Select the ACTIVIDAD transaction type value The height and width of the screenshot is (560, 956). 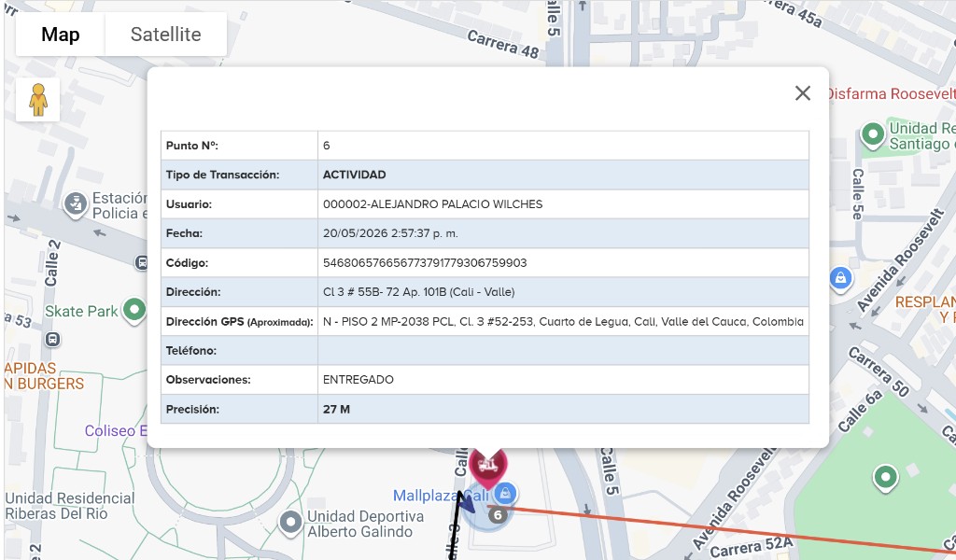click(354, 175)
